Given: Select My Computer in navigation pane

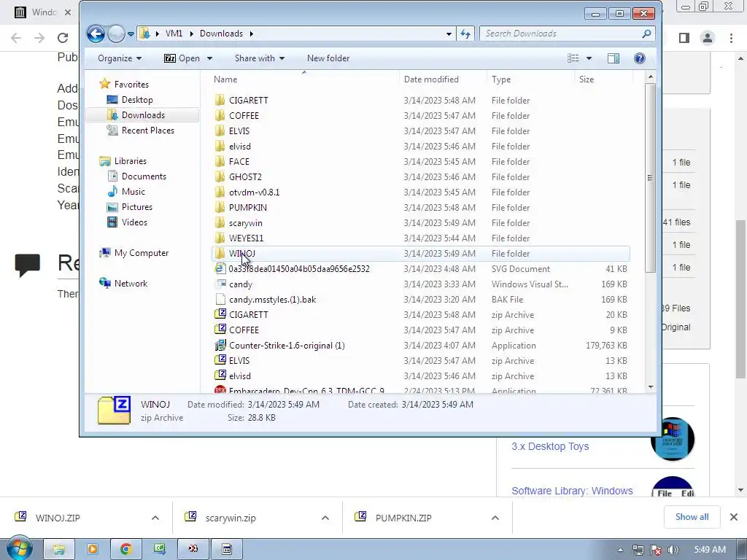Looking at the screenshot, I should point(141,253).
